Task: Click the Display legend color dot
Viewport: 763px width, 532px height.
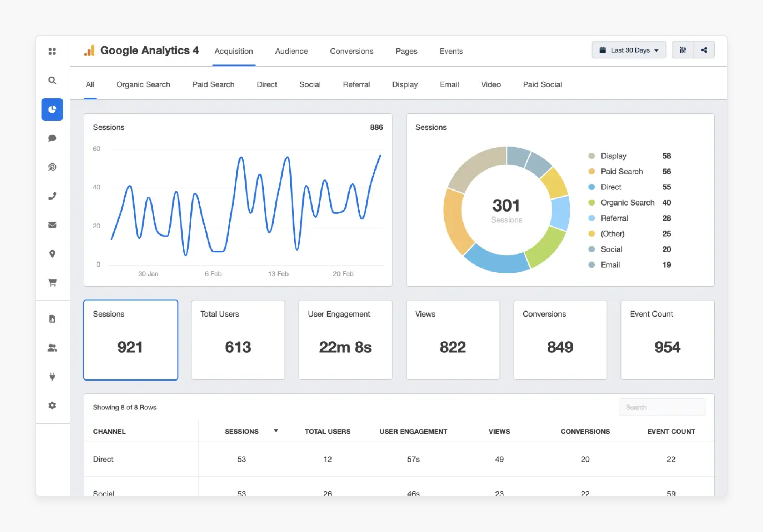Action: (x=591, y=156)
